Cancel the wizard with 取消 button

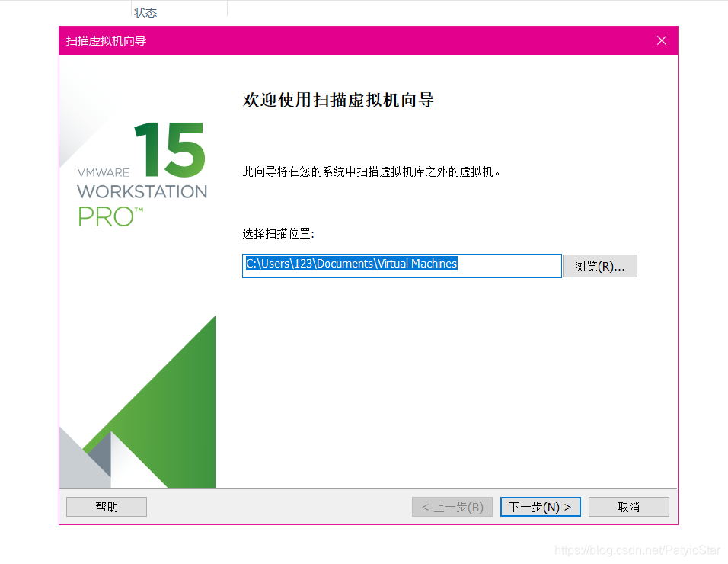coord(629,507)
